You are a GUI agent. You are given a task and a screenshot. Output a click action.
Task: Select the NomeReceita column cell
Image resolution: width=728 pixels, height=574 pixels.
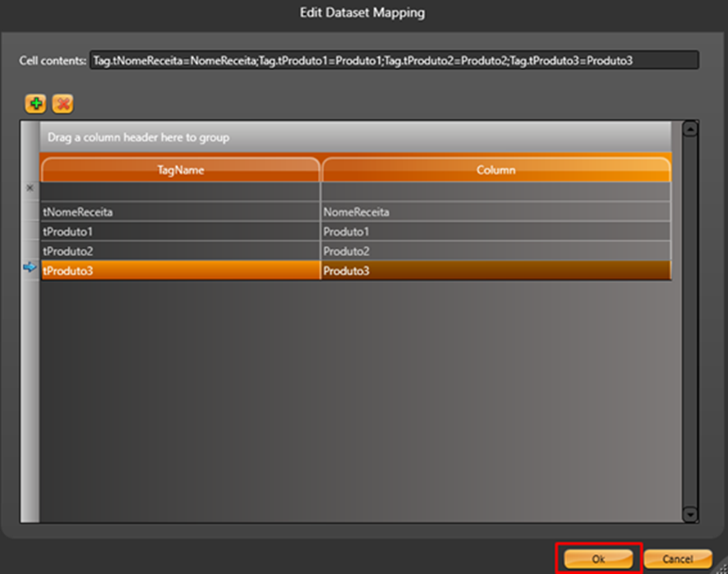[496, 212]
